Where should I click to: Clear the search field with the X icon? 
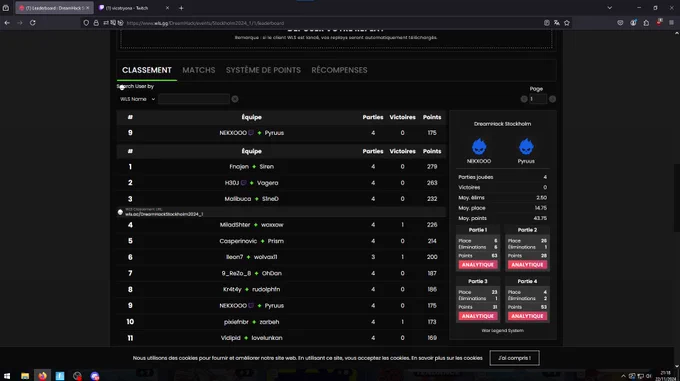(x=235, y=99)
